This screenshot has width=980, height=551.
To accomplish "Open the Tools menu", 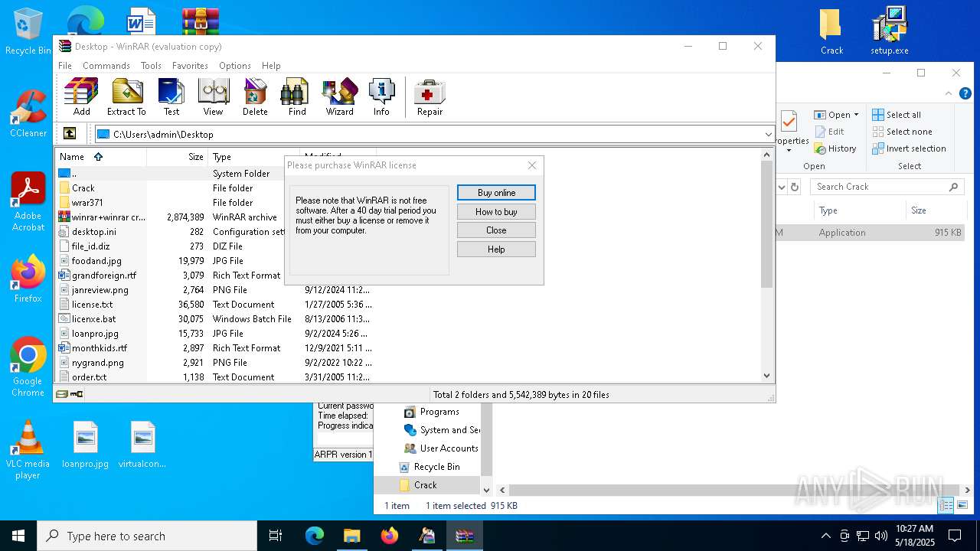I will (x=151, y=66).
